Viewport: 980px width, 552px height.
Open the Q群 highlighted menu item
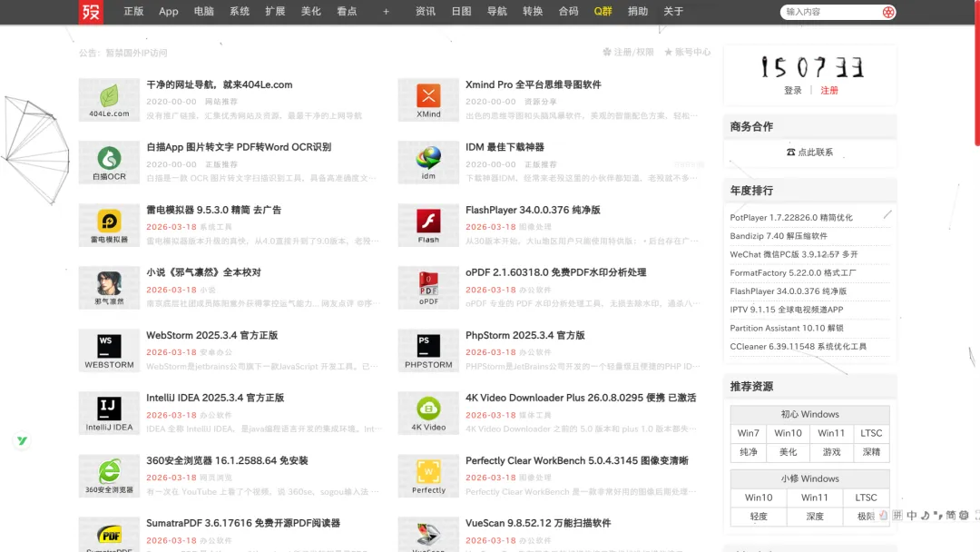tap(603, 11)
